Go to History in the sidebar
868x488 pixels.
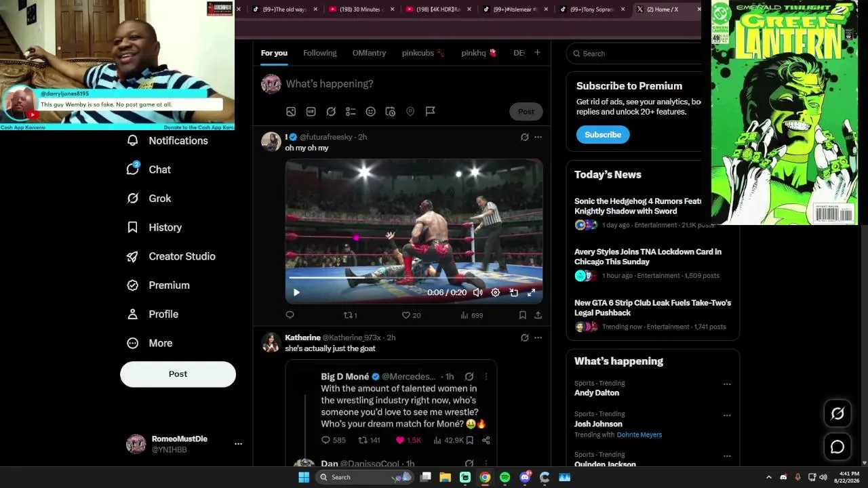coord(155,228)
